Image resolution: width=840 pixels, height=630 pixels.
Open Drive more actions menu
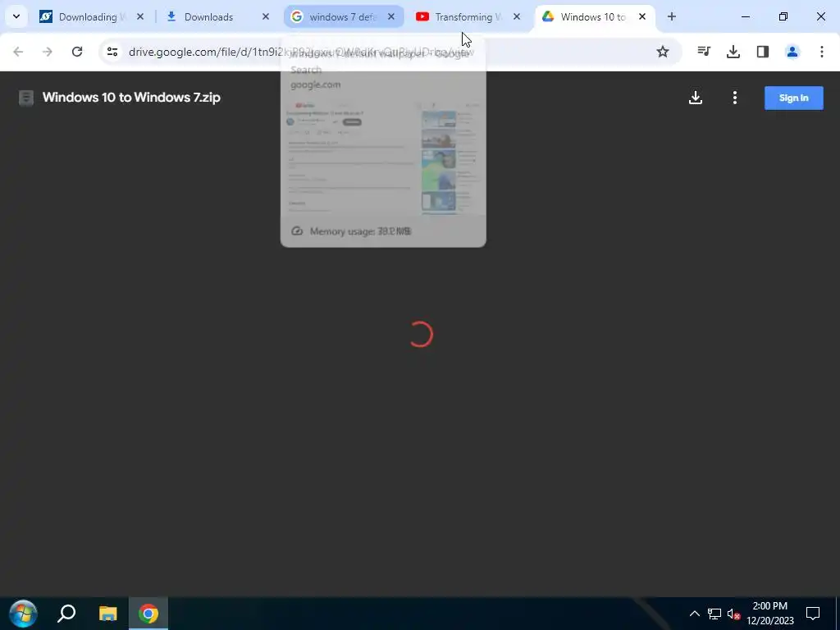(735, 98)
